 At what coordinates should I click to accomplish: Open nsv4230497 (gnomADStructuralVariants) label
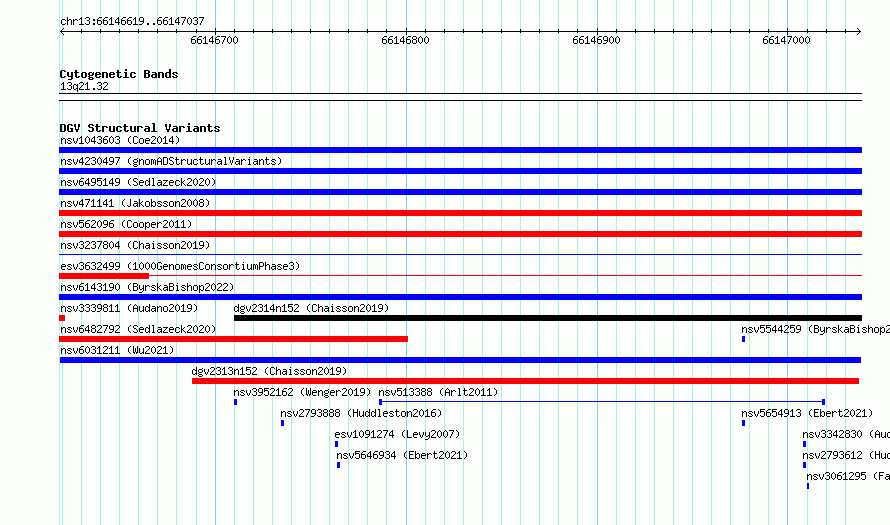click(x=171, y=161)
